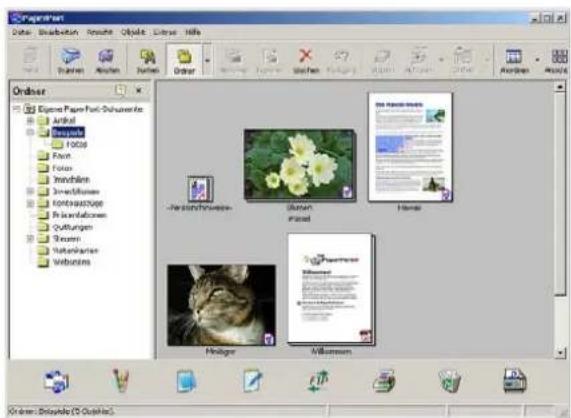Select the Artikel folder
The image size is (571, 418).
(x=64, y=121)
